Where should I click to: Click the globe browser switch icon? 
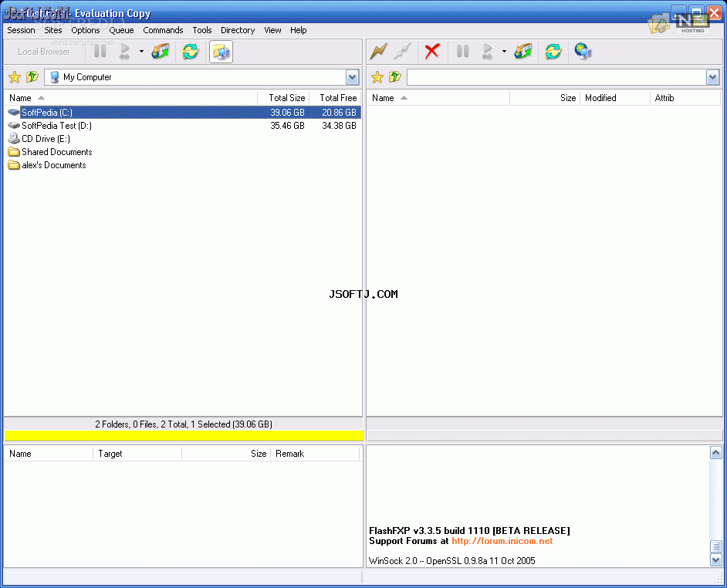[x=583, y=51]
